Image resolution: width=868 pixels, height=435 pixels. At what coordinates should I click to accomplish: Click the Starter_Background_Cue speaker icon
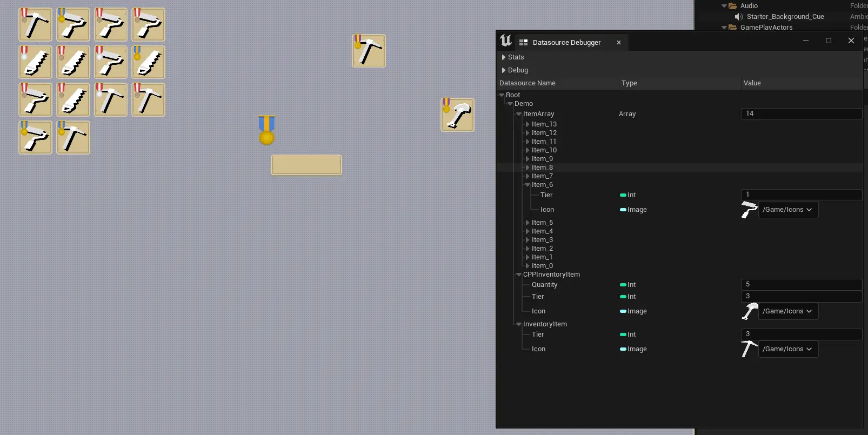(739, 17)
